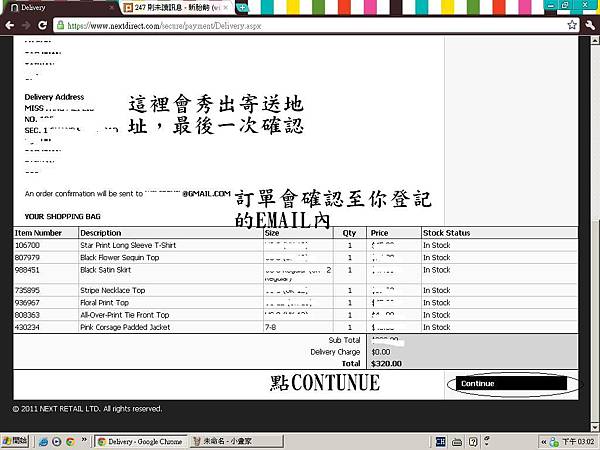Click Black Satin Skirt description
This screenshot has width=600, height=450.
106,270
